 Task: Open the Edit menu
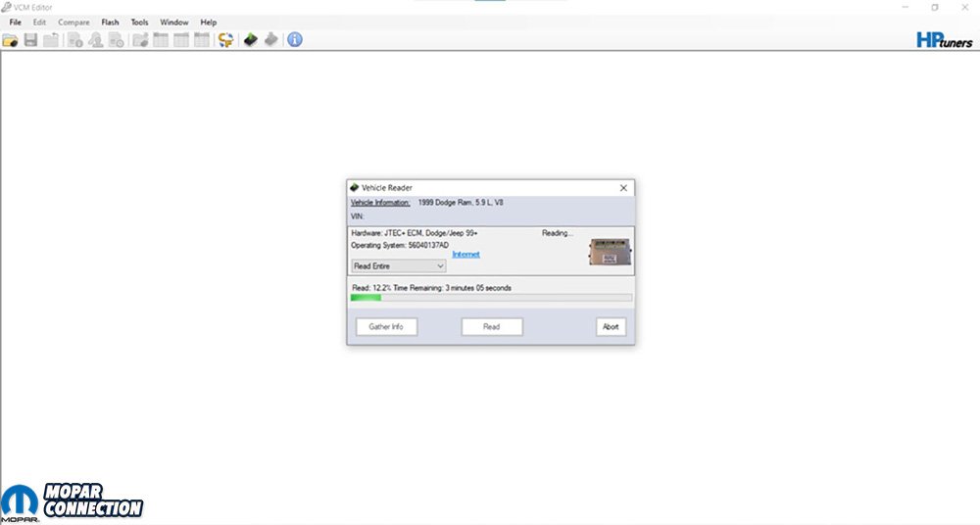click(x=39, y=22)
